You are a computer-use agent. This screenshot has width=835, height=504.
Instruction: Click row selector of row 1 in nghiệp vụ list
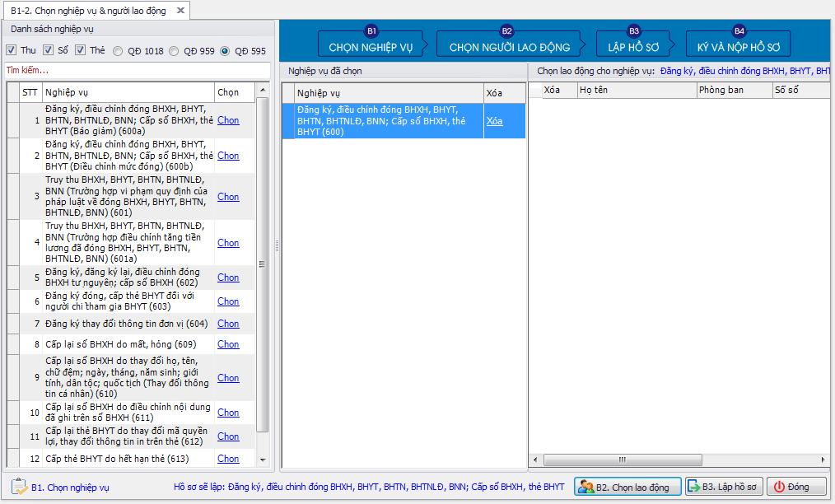point(13,120)
